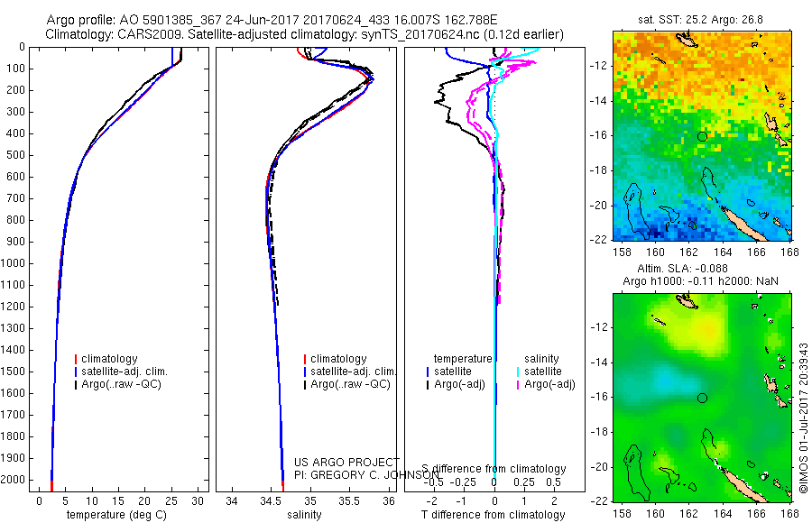Click 'satellite' entry under salinity difference legend
The height and width of the screenshot is (523, 812).
(543, 372)
